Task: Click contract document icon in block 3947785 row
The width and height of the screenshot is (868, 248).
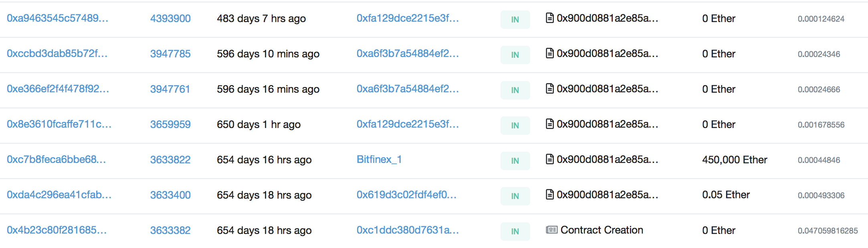Action: click(550, 53)
